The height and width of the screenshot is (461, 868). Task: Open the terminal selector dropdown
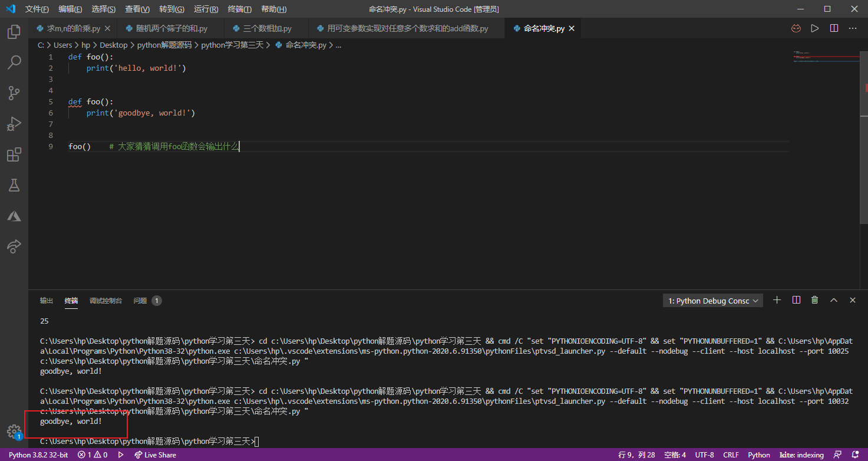[713, 301]
